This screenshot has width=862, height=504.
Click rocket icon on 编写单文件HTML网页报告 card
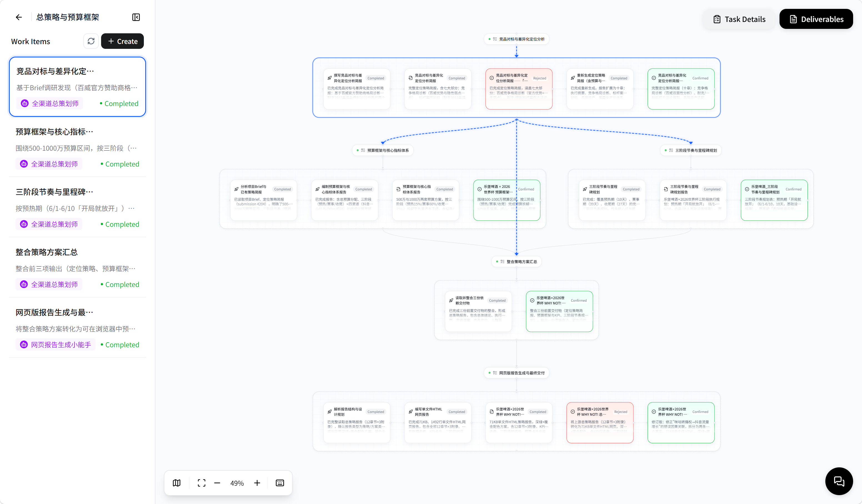pyautogui.click(x=410, y=412)
